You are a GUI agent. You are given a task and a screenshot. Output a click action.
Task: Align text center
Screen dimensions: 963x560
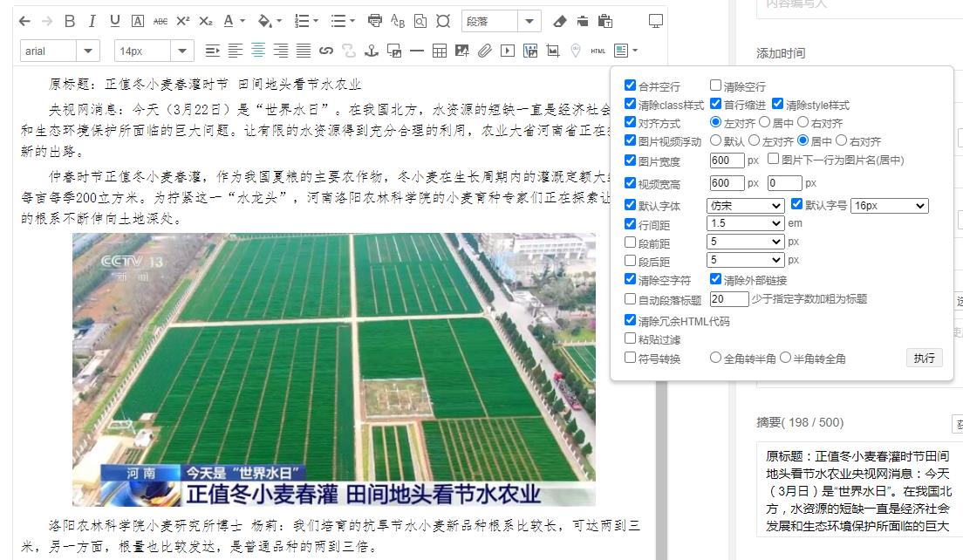click(258, 51)
